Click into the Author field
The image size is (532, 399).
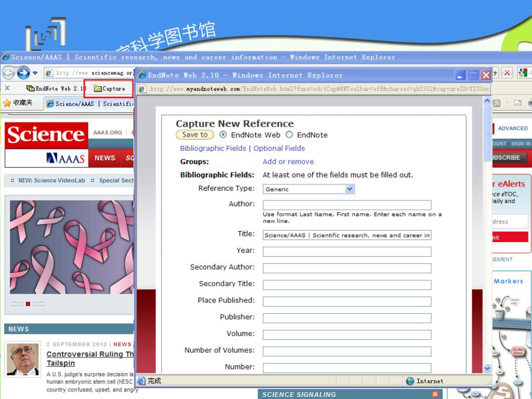(x=347, y=205)
